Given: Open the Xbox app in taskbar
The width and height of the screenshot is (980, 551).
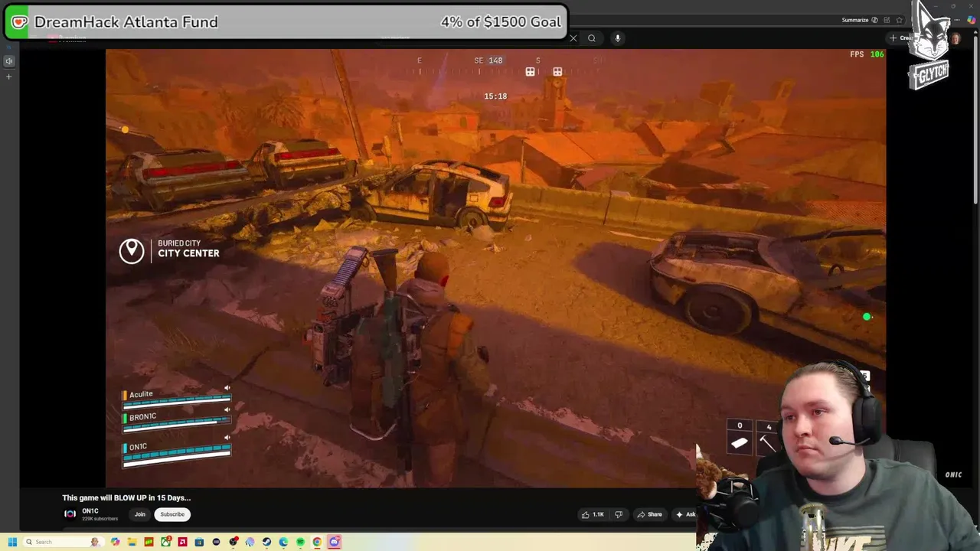Looking at the screenshot, I should pos(165,542).
